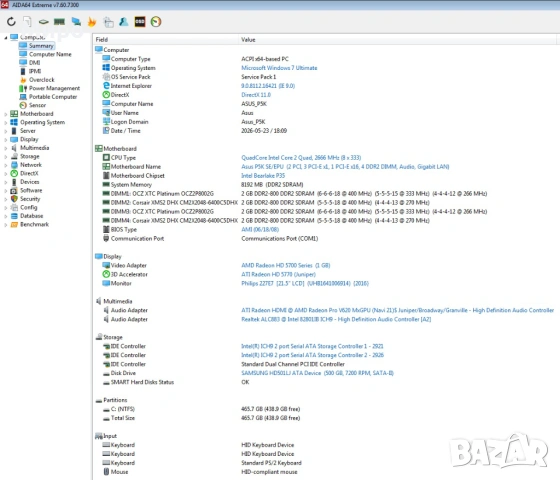Viewport: 560px width, 480px height.
Task: Open the Microsoft Windows 7 Ultimate link
Action: point(279,68)
